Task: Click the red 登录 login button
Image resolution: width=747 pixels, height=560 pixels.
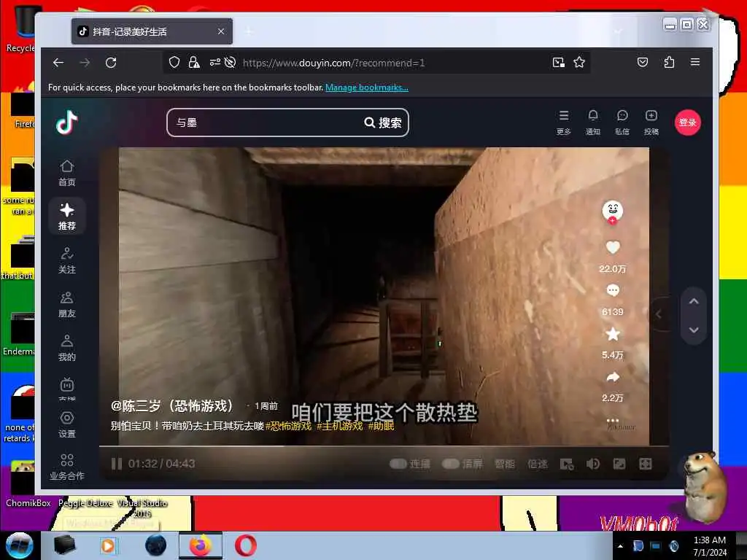Action: 687,122
